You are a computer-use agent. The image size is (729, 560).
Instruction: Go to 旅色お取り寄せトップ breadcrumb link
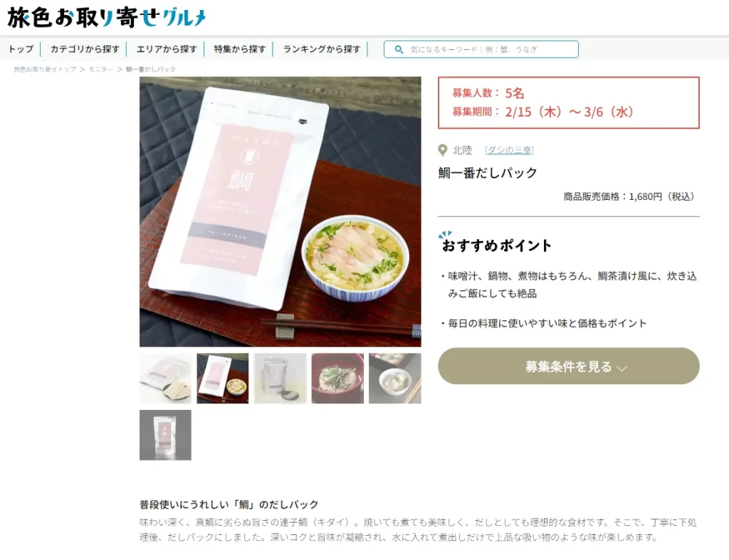[x=45, y=69]
